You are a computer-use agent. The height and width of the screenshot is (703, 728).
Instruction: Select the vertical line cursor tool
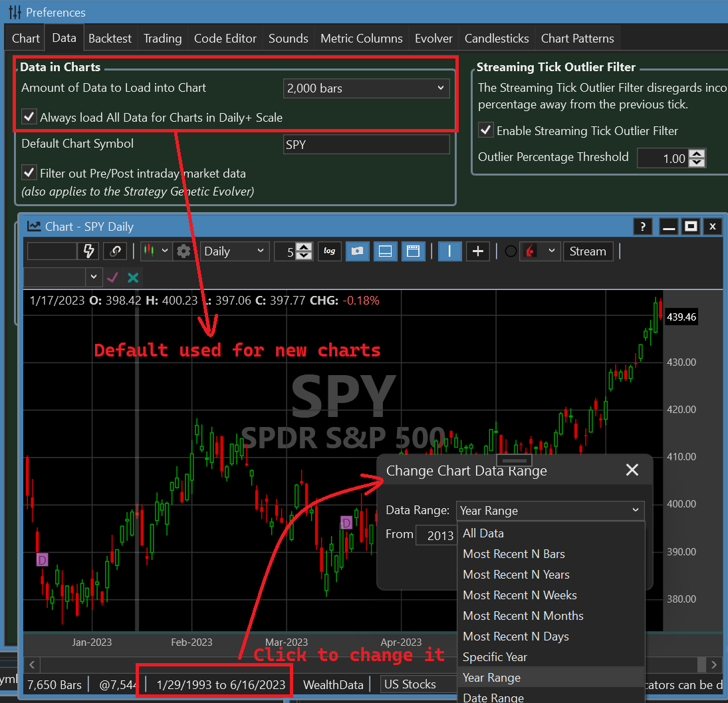click(x=449, y=251)
